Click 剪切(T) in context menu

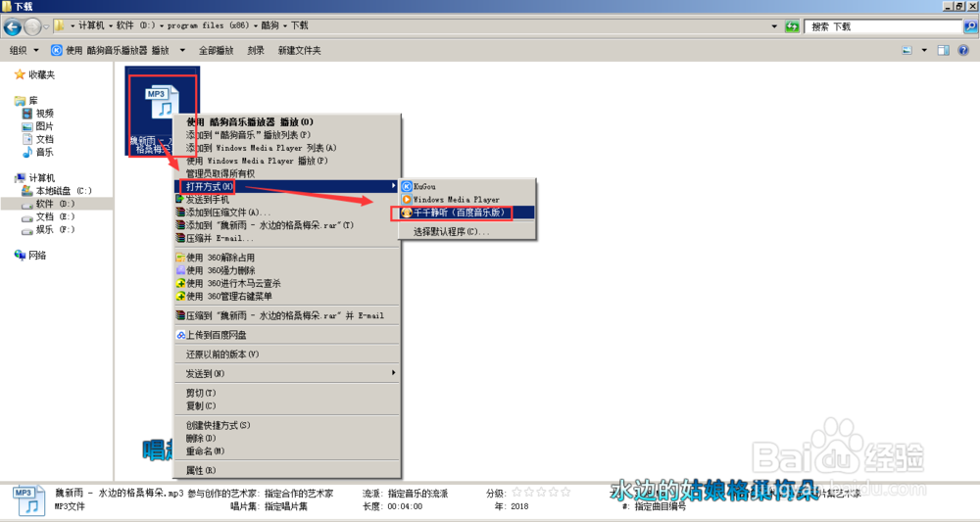tap(287, 393)
